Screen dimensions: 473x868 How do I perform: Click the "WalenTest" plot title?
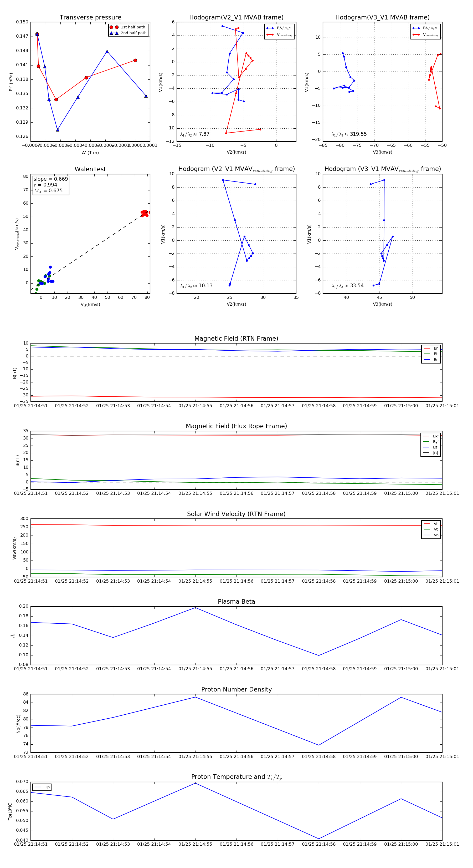(90, 169)
